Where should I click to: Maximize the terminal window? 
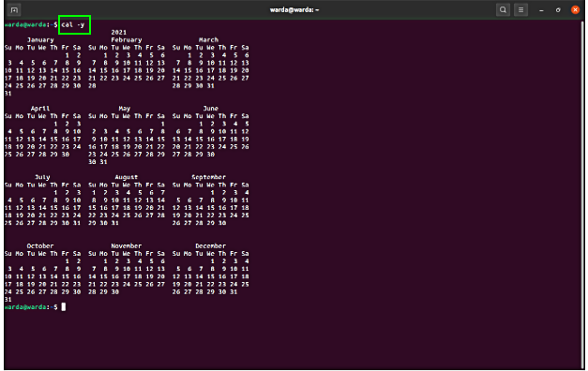coord(558,10)
